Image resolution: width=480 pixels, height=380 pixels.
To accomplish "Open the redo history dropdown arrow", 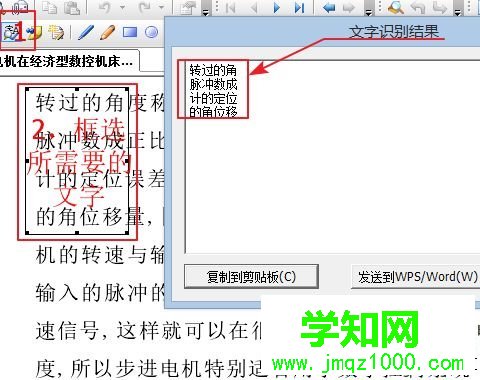I will (x=161, y=7).
